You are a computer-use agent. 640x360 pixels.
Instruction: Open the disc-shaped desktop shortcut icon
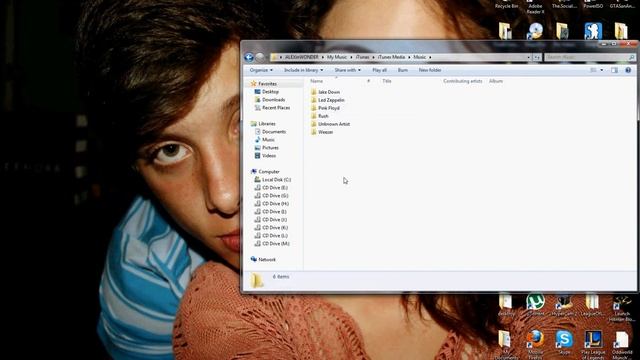pos(535,31)
